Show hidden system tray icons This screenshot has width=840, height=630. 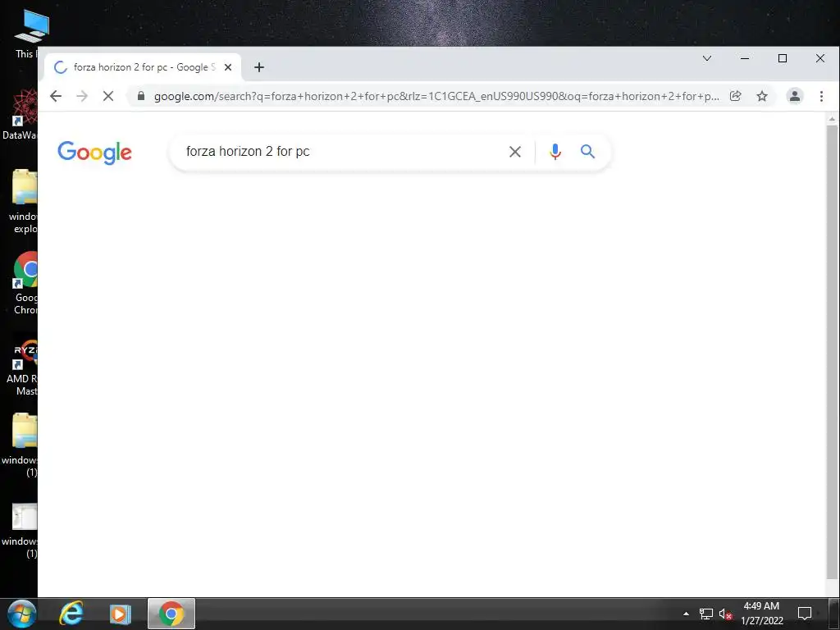[687, 614]
